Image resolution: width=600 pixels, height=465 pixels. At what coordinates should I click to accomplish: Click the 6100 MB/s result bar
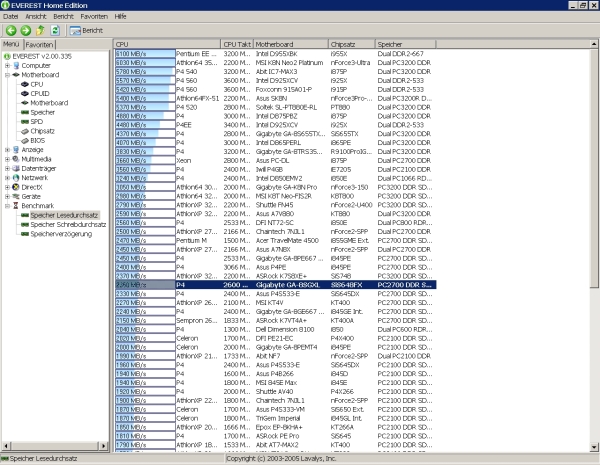(x=145, y=54)
